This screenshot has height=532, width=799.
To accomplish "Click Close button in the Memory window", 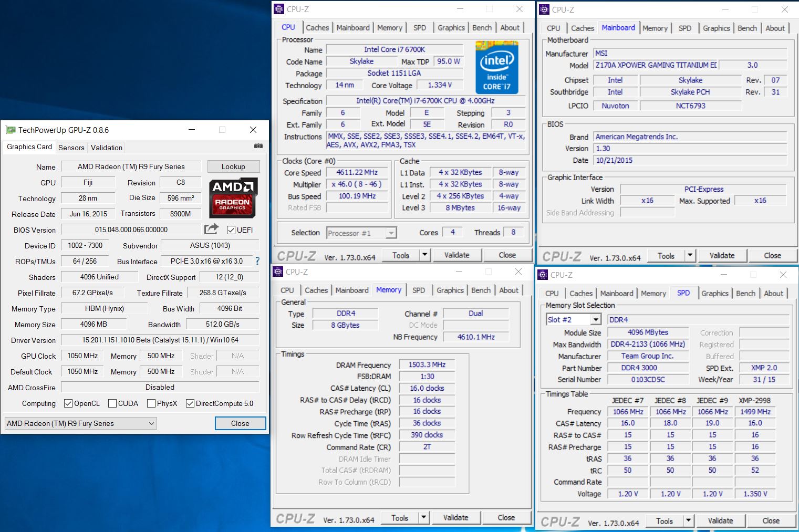I will coord(506,518).
